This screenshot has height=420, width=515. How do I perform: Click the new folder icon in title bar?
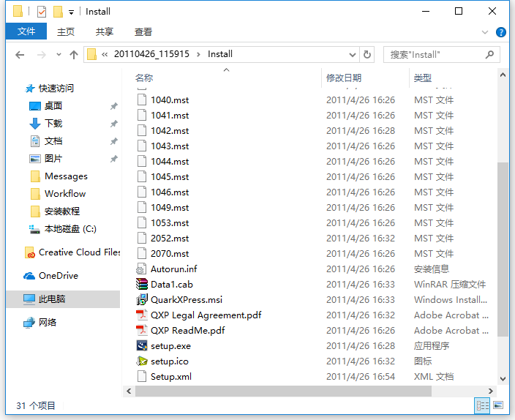coord(58,12)
